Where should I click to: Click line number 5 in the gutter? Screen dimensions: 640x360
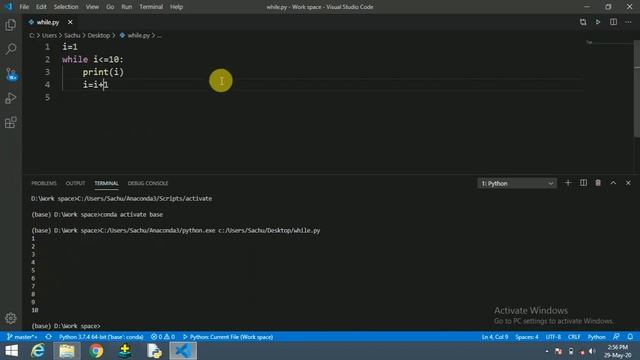[x=47, y=97]
